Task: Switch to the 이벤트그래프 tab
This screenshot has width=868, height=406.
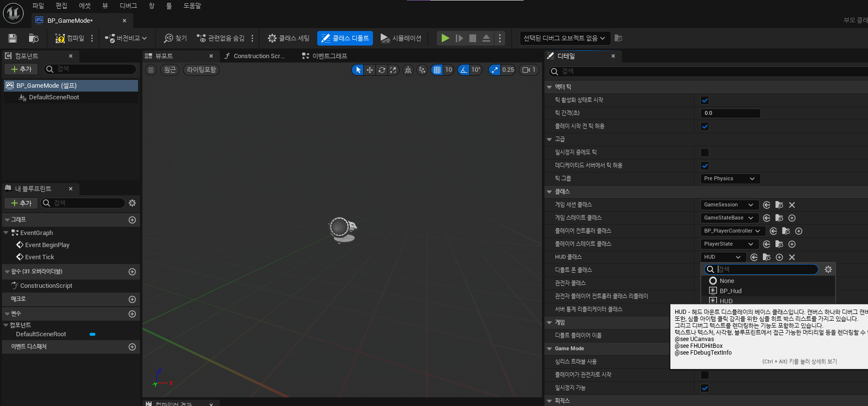Action: click(x=325, y=56)
